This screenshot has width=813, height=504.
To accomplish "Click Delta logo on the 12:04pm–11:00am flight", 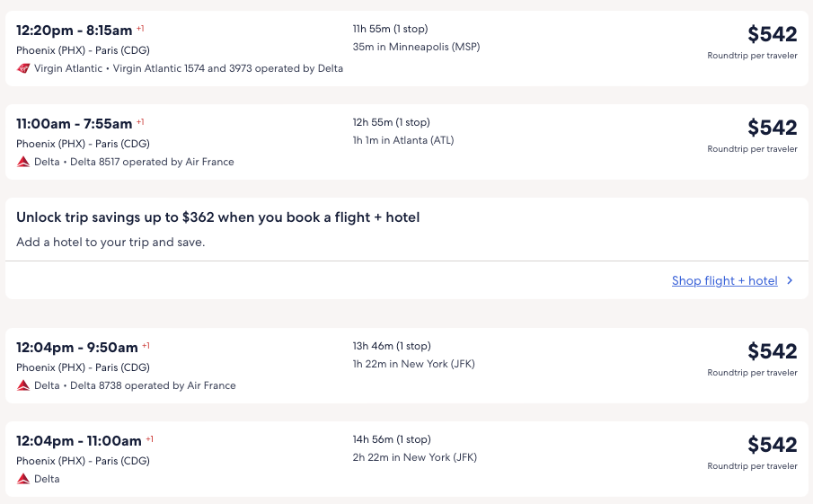I will pyautogui.click(x=23, y=479).
